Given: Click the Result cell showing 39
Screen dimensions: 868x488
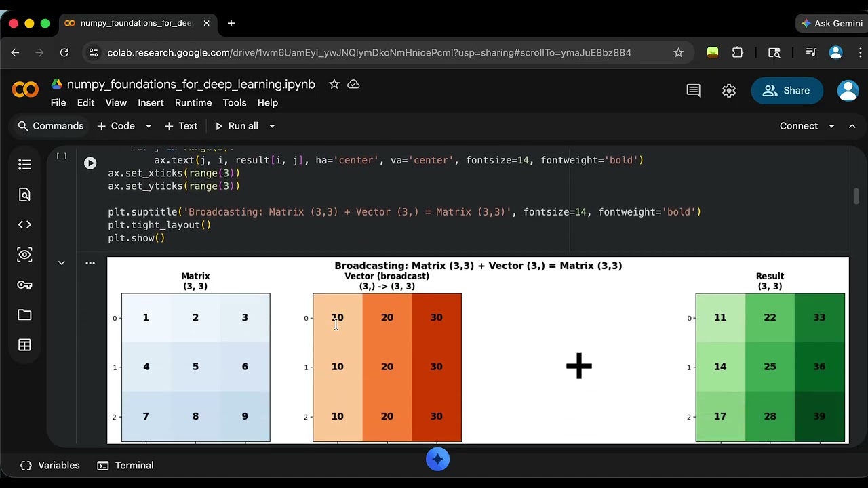Looking at the screenshot, I should point(819,416).
